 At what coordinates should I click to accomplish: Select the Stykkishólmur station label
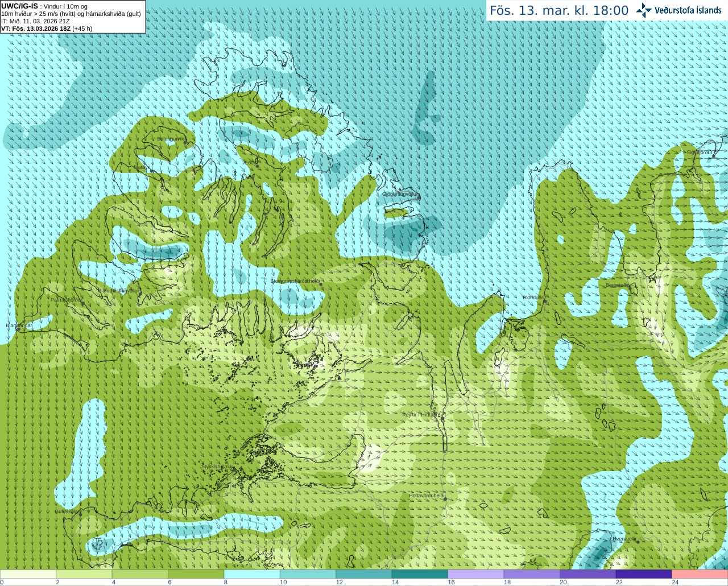[217, 467]
